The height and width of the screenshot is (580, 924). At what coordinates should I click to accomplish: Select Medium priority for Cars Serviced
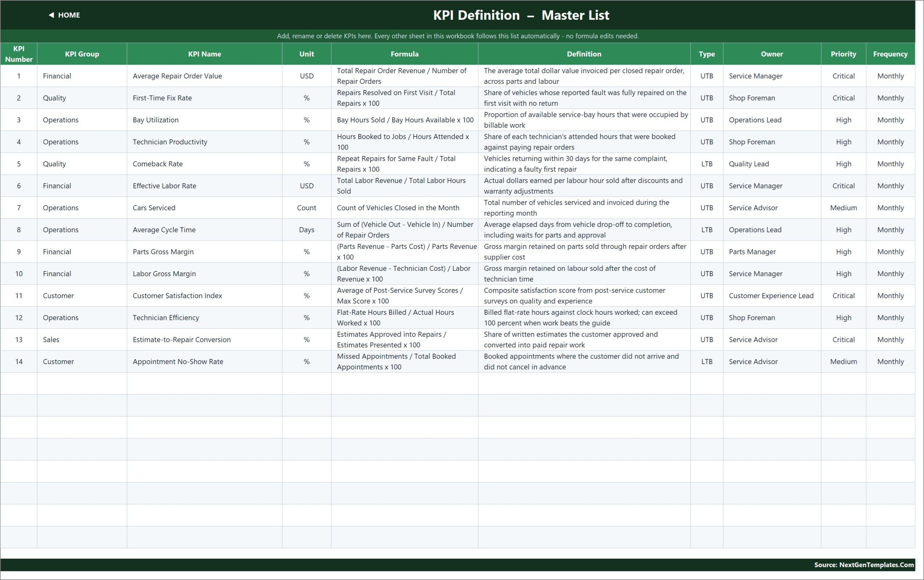[x=844, y=208]
